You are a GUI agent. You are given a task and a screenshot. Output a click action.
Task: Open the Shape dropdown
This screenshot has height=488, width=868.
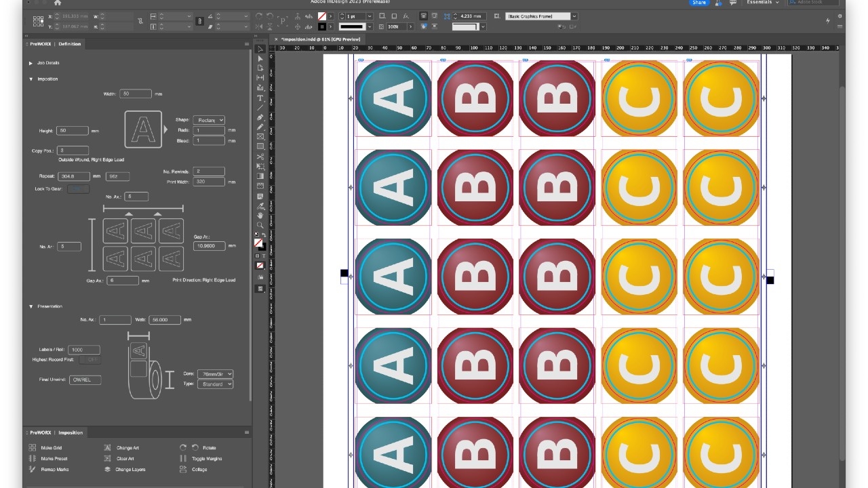(x=209, y=120)
